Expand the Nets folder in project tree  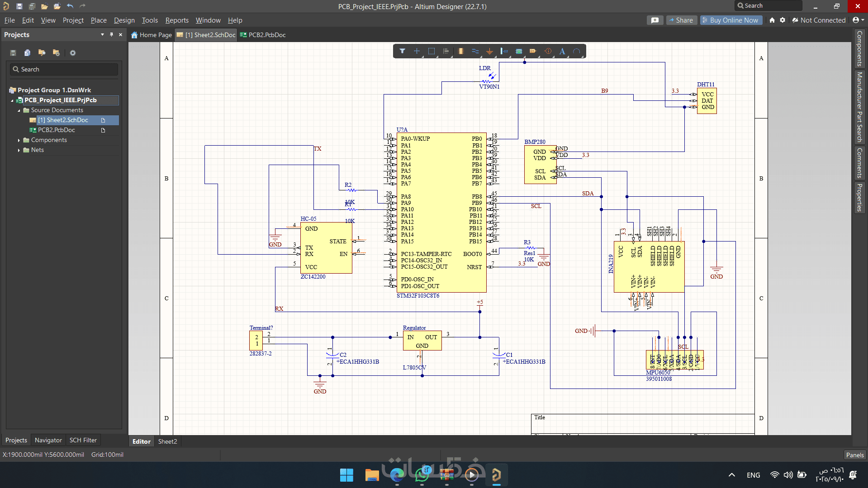coord(19,150)
